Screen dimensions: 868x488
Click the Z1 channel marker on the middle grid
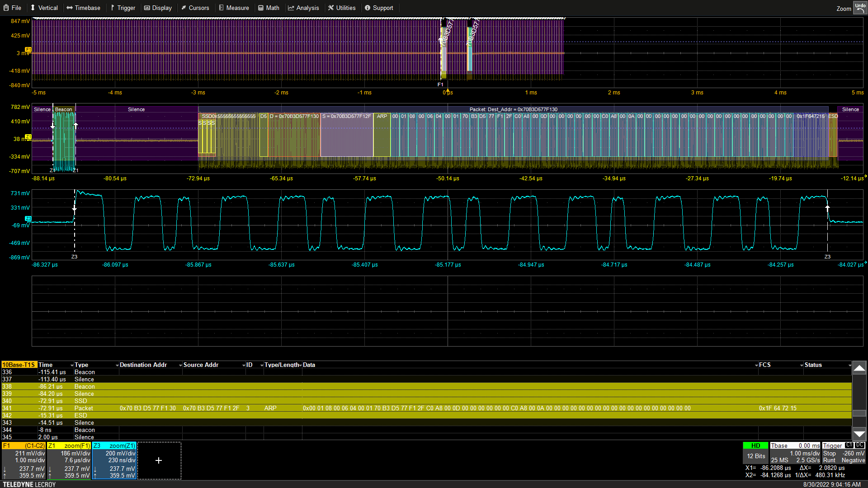tap(28, 136)
